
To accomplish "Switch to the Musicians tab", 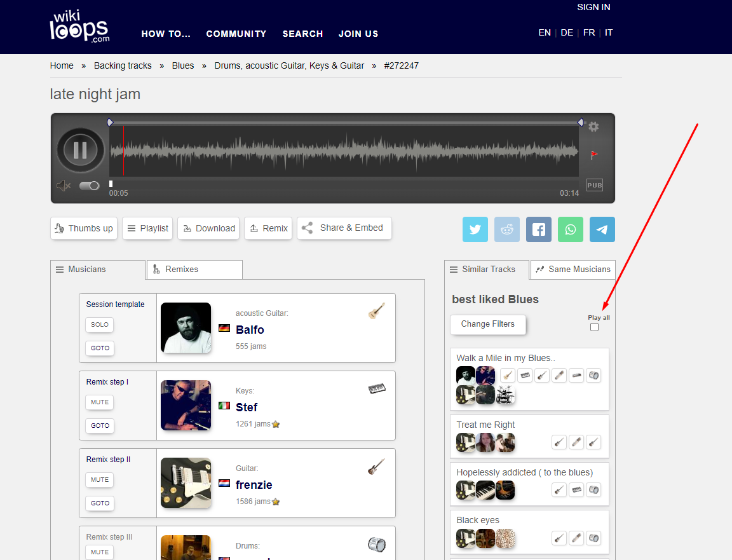I will pyautogui.click(x=98, y=270).
